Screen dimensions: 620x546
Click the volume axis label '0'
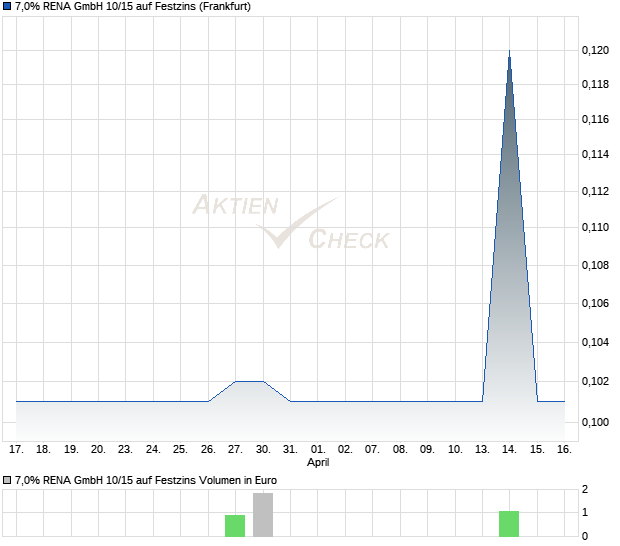[585, 537]
